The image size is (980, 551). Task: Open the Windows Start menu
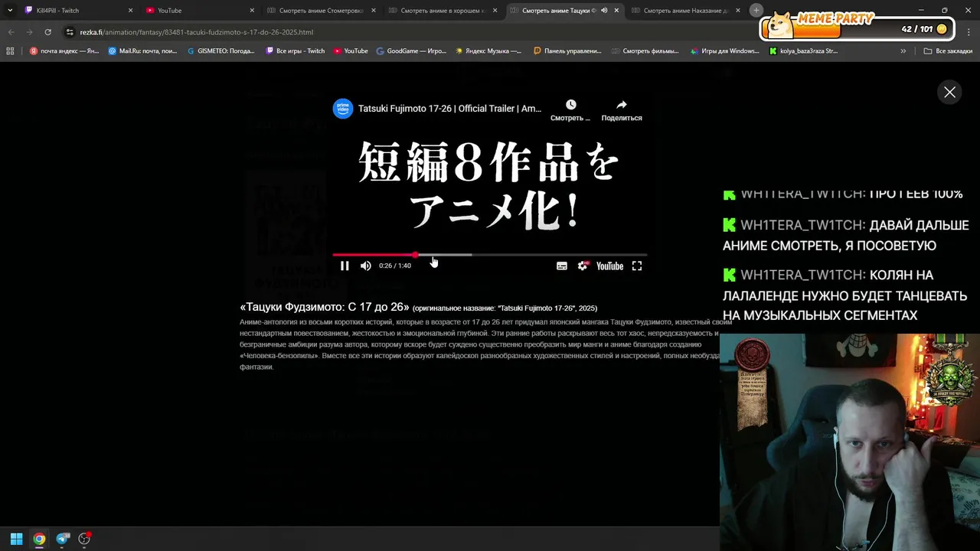16,539
